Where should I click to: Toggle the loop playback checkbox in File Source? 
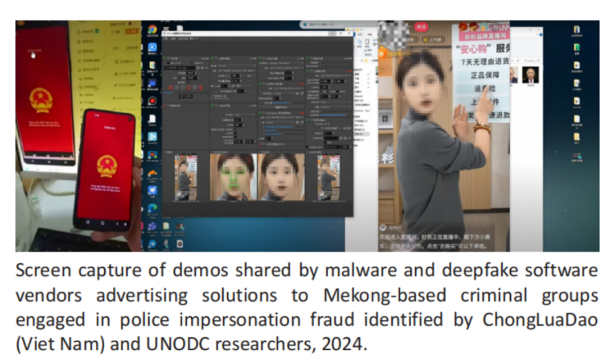pos(187,82)
